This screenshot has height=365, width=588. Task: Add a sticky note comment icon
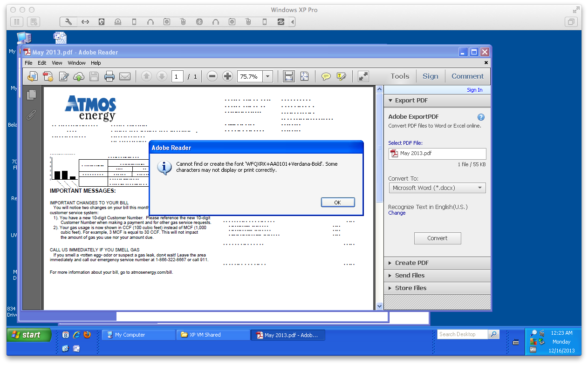pos(326,76)
